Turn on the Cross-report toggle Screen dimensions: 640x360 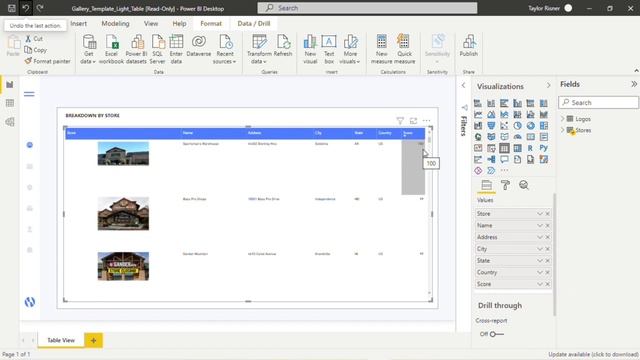point(496,334)
